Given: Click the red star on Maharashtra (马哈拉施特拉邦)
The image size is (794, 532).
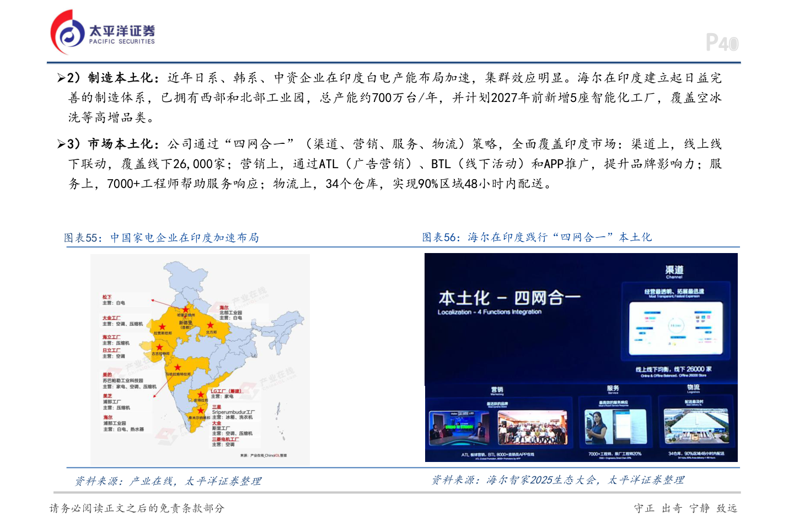Looking at the screenshot, I should [178, 367].
